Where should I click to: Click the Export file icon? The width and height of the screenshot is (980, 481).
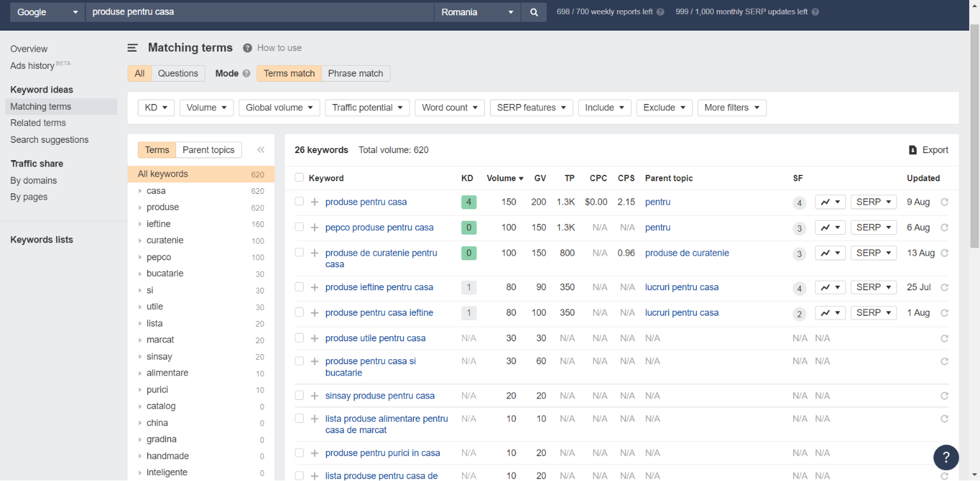pyautogui.click(x=913, y=150)
